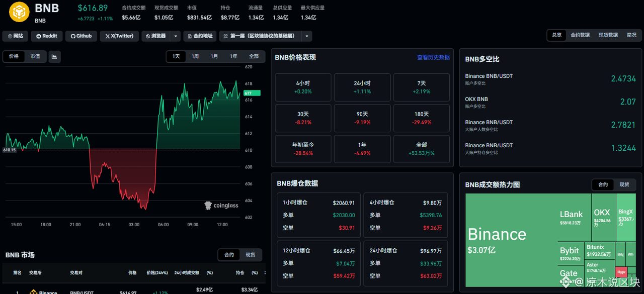Click the Binance exchange icon in table row

point(34,292)
